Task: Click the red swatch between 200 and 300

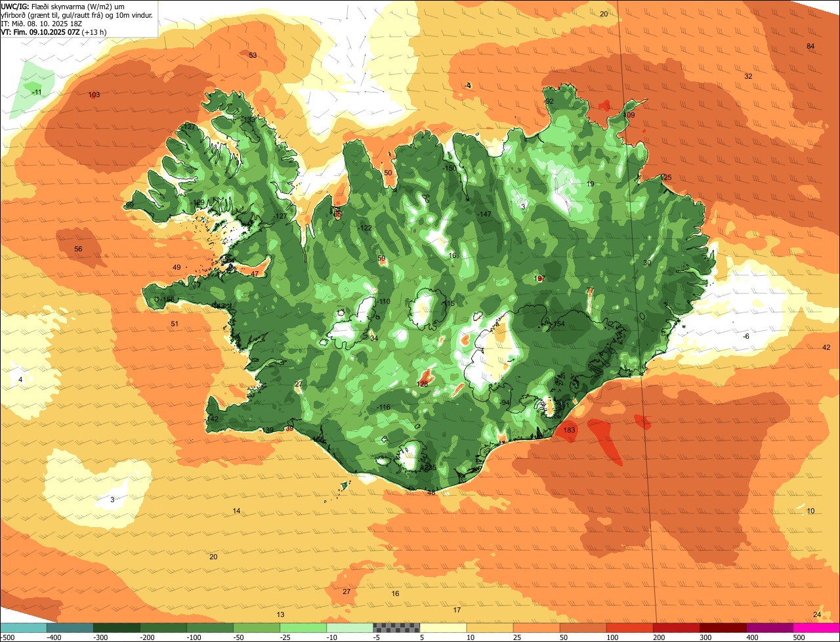Action: [676, 628]
